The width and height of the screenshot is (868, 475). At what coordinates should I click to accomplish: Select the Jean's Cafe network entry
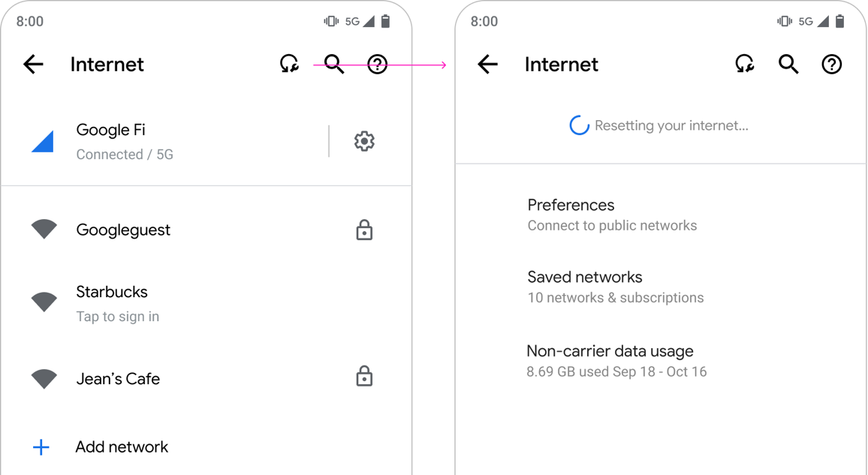coord(118,377)
